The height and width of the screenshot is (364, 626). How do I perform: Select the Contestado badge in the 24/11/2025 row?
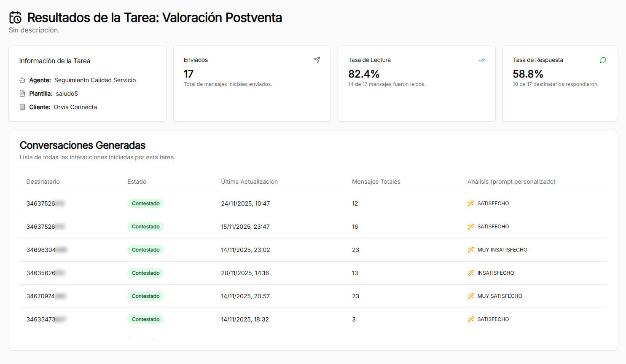pyautogui.click(x=145, y=203)
